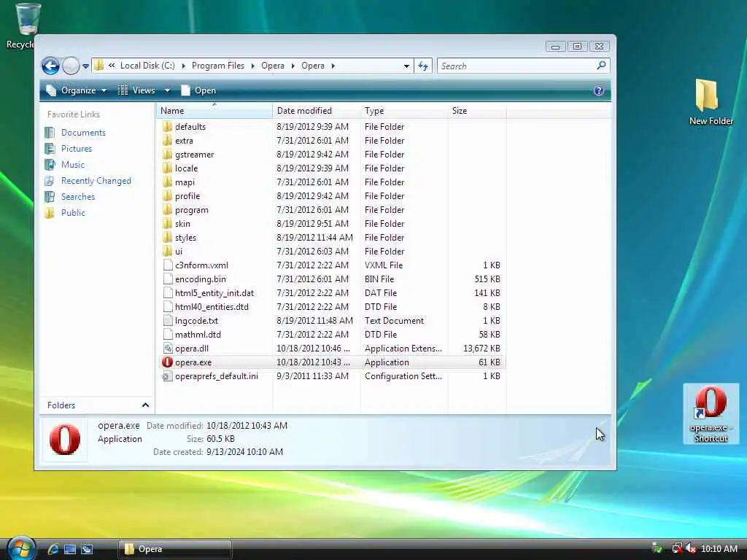Screen dimensions: 747x560
Task: Sort by the Name column header
Action: click(x=214, y=111)
